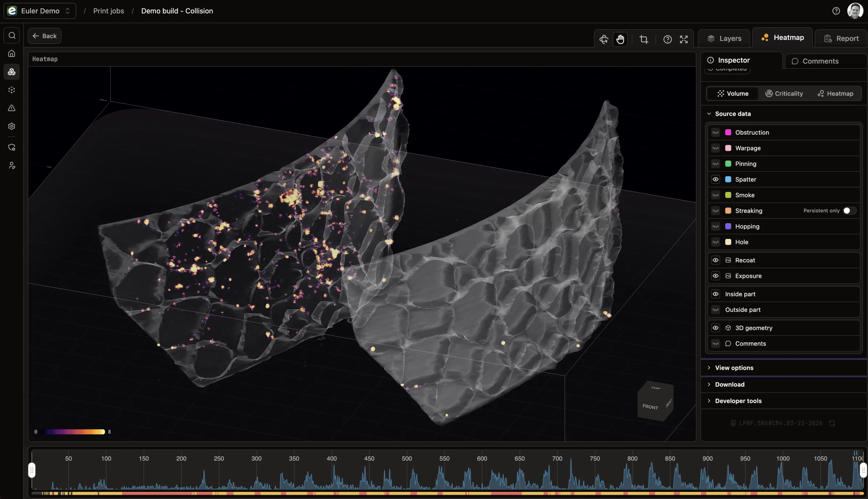Image resolution: width=868 pixels, height=499 pixels.
Task: Show the Hopping source data
Action: click(x=715, y=227)
